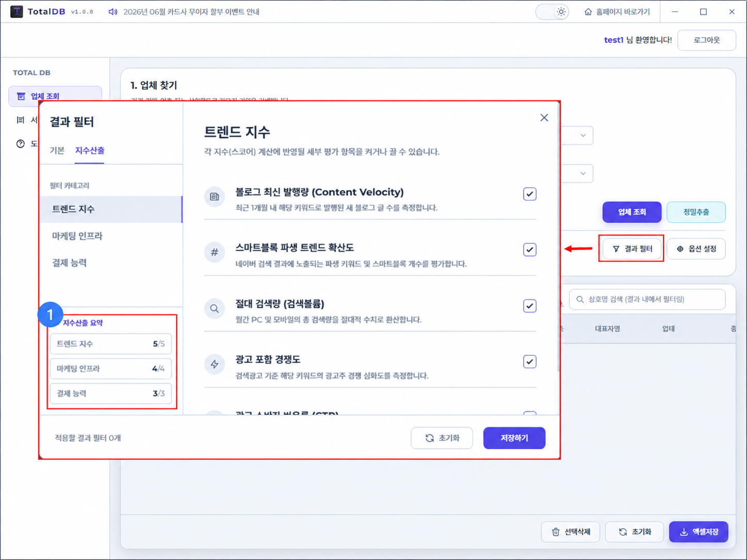747x560 pixels.
Task: Click the 엑셀저장 button
Action: point(699,532)
